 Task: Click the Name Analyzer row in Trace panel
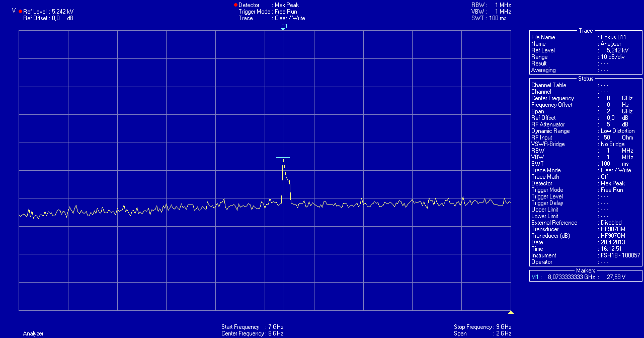coord(577,44)
